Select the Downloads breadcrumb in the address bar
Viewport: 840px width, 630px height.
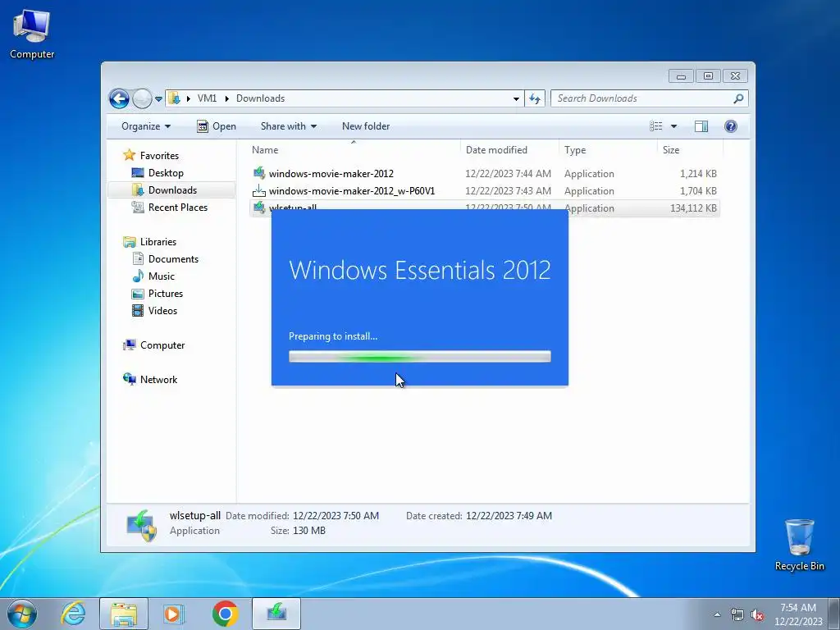(260, 98)
